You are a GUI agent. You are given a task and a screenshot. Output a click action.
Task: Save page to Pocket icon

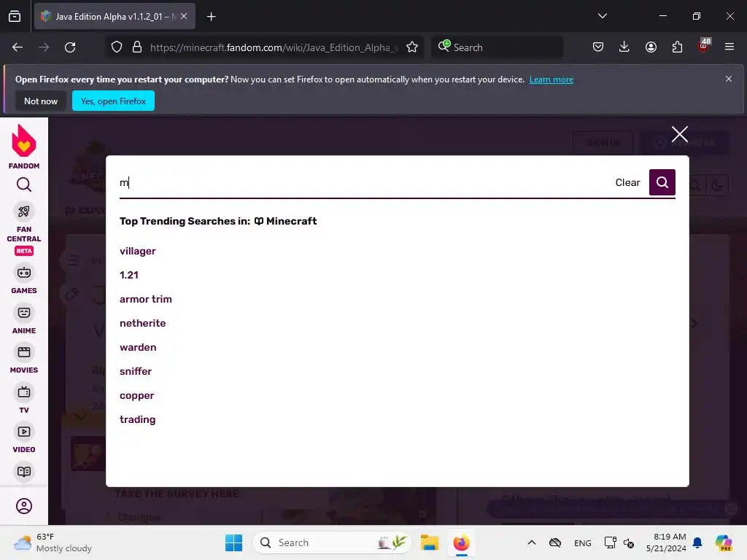598,47
